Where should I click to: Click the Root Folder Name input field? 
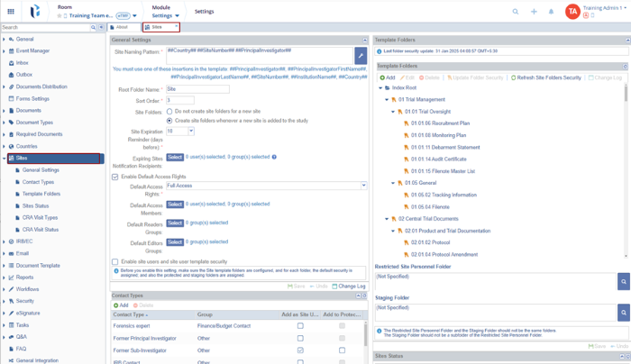[x=197, y=89]
